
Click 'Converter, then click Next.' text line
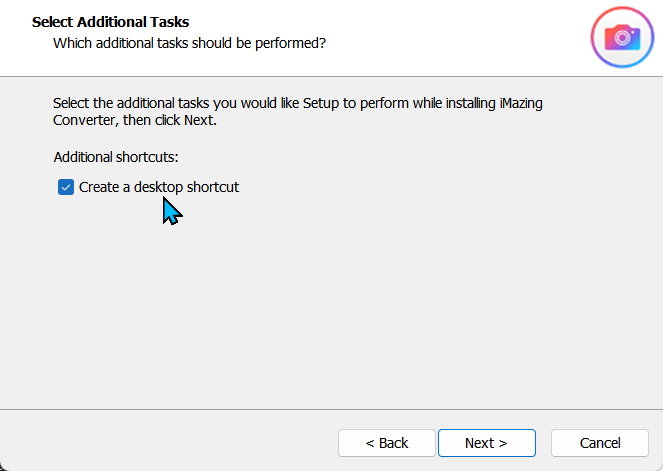click(x=135, y=120)
